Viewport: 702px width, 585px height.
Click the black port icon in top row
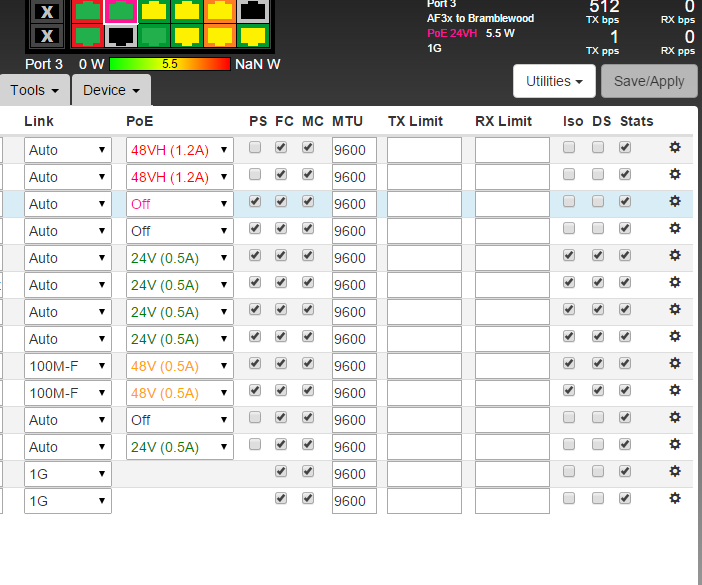254,11
